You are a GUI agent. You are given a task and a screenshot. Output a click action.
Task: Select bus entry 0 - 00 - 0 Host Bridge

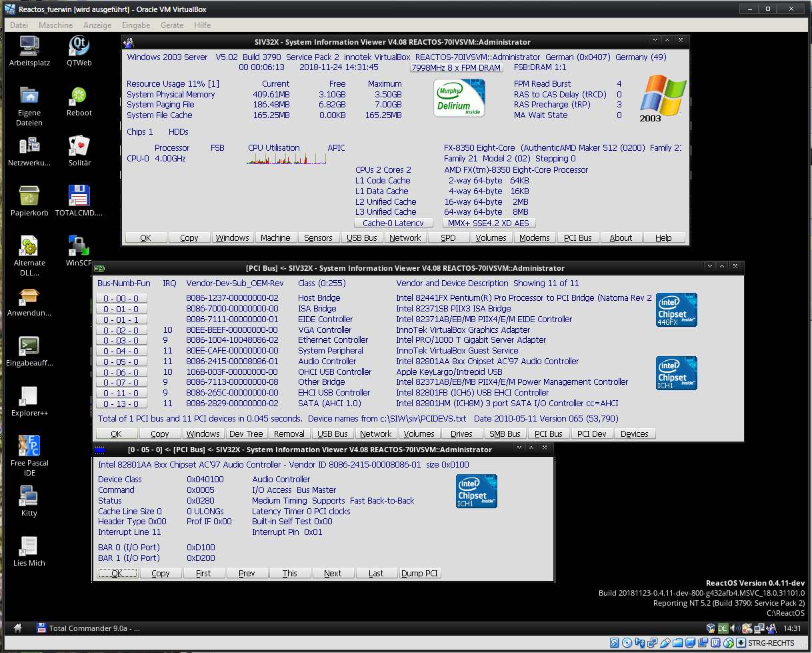pyautogui.click(x=121, y=298)
